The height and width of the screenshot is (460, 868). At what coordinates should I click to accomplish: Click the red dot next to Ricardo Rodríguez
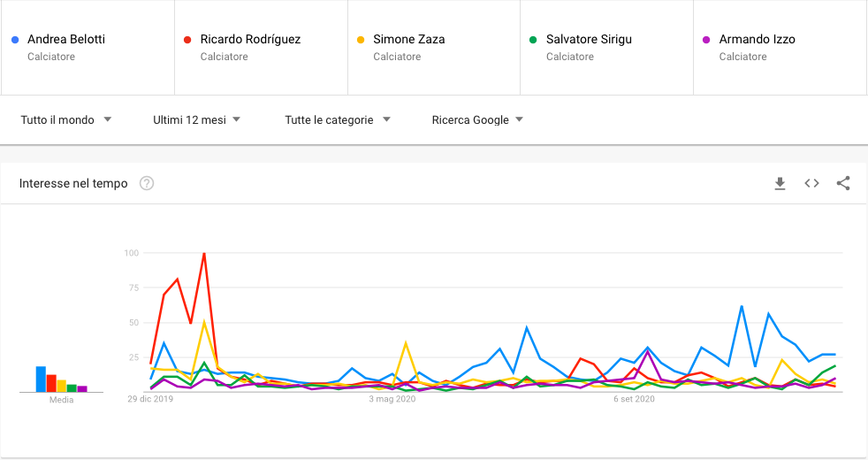[187, 40]
